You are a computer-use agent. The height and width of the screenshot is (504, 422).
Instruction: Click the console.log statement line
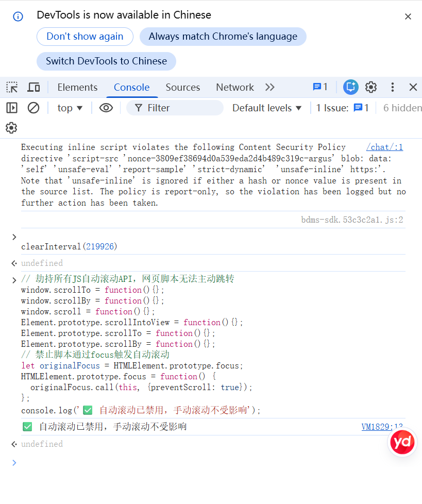pyautogui.click(x=141, y=410)
